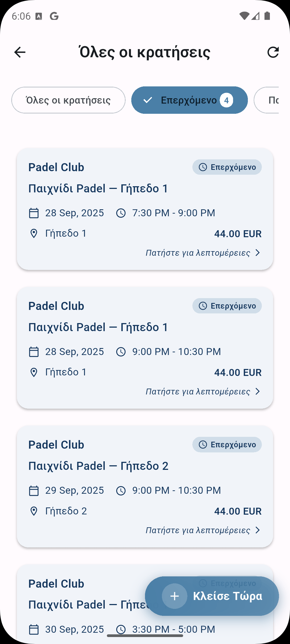Select the Όλες οι κρατήσεις filter chip
This screenshot has height=644, width=290.
68,100
